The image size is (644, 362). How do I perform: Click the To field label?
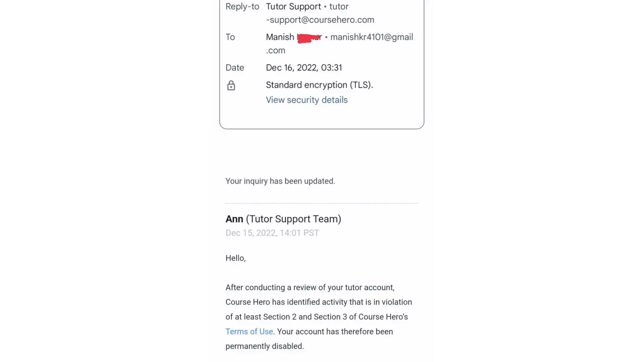click(x=230, y=37)
